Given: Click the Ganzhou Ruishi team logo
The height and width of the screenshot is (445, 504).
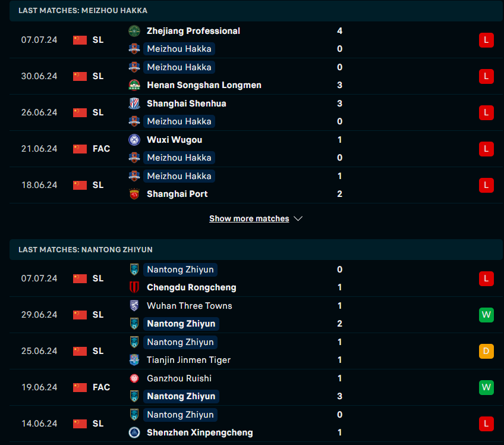Looking at the screenshot, I should 134,379.
